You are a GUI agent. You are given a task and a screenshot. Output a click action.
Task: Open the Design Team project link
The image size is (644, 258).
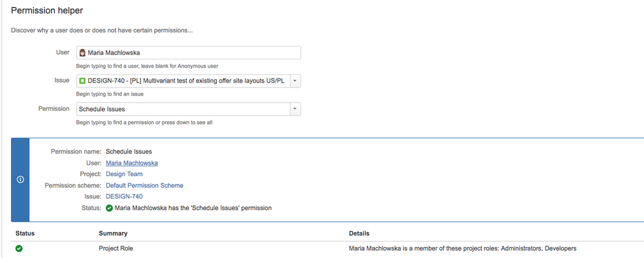[124, 174]
